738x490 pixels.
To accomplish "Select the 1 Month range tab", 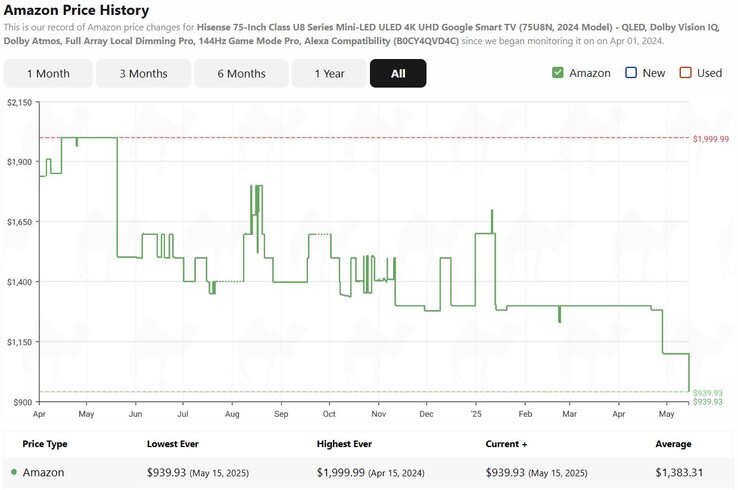I will pyautogui.click(x=48, y=73).
